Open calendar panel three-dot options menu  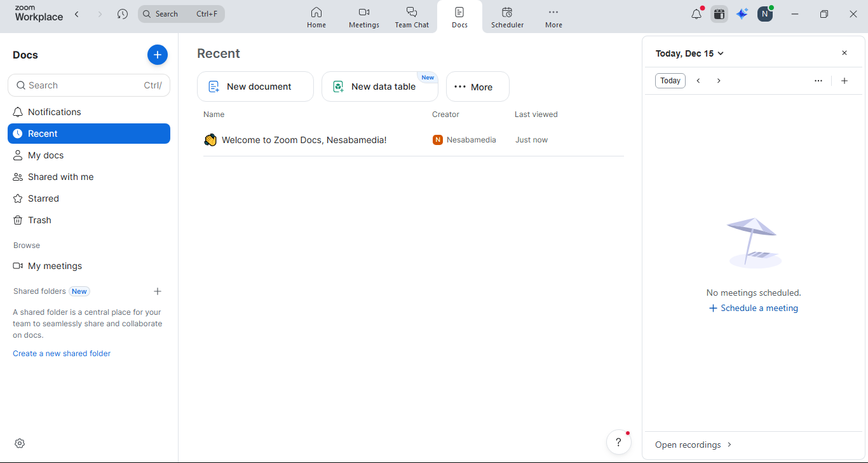[818, 81]
